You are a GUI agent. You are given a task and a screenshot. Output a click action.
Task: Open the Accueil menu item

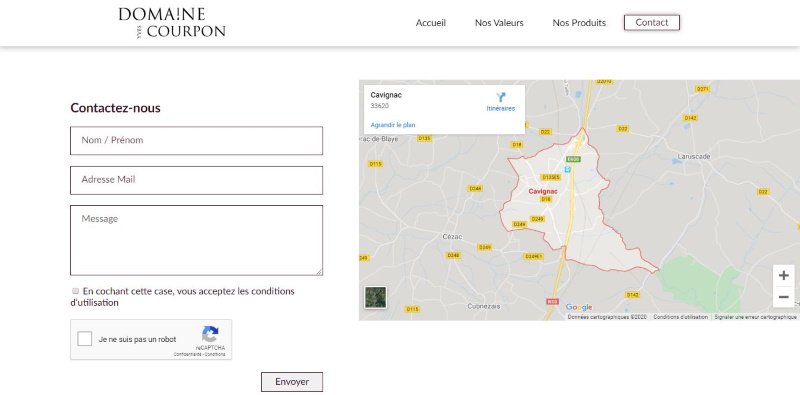[x=431, y=23]
